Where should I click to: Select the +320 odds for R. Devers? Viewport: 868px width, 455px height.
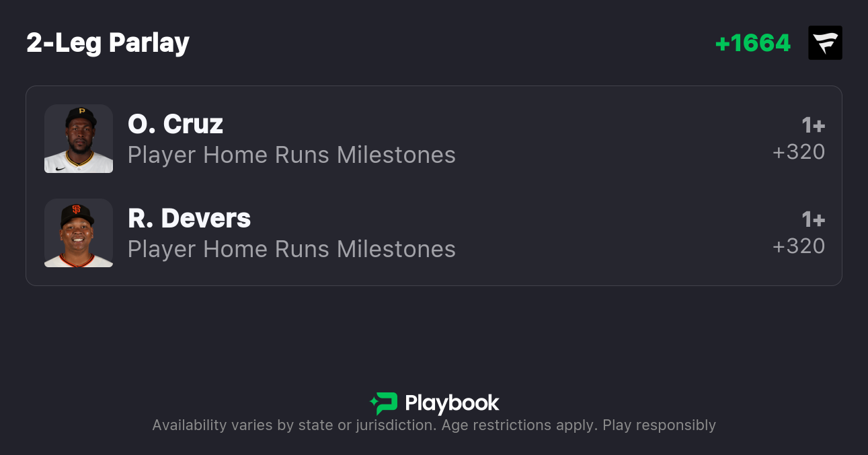[x=799, y=246]
